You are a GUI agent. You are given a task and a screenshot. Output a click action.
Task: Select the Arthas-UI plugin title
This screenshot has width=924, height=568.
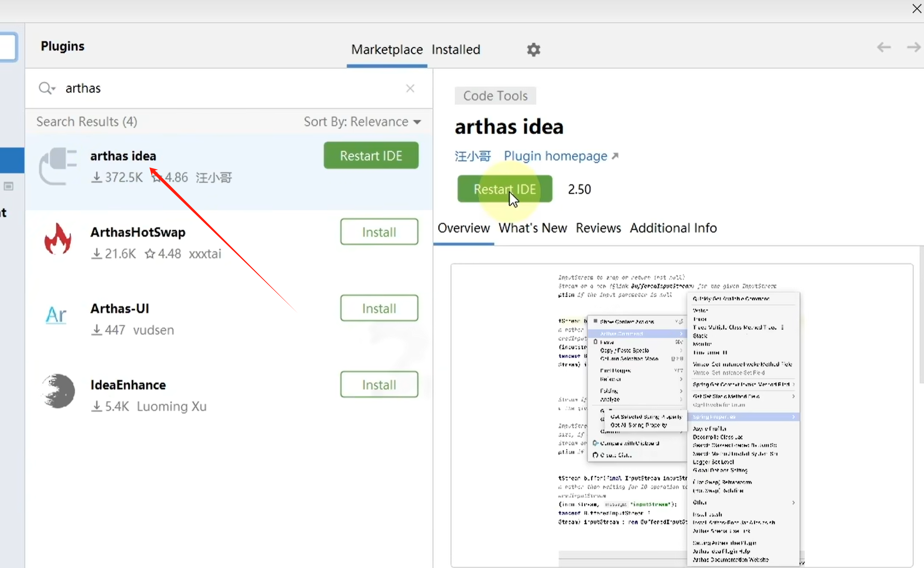pos(120,308)
